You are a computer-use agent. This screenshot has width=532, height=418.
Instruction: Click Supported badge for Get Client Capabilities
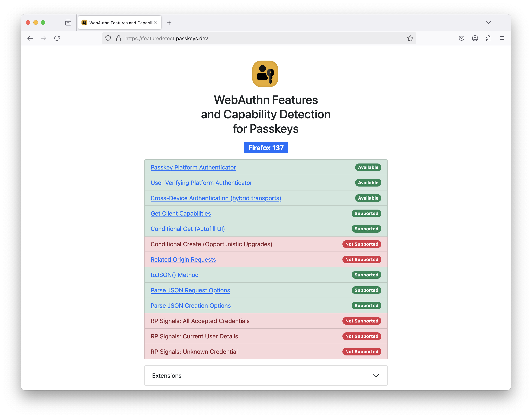[366, 213]
